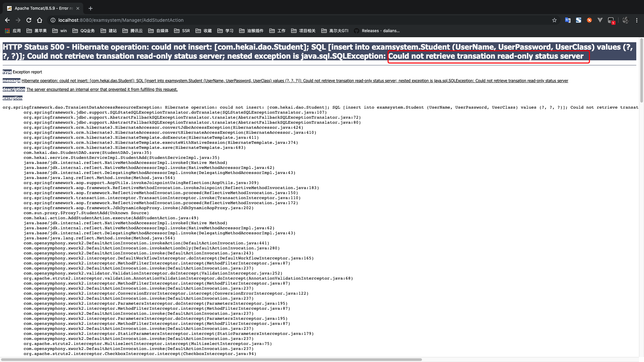Image resolution: width=644 pixels, height=362 pixels.
Task: Click the 'type' label
Action: [7, 72]
